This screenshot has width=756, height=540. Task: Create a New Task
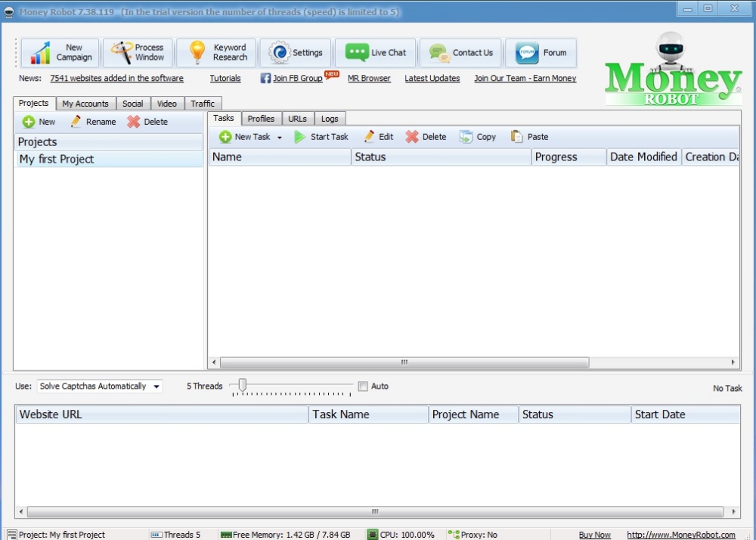pos(246,137)
